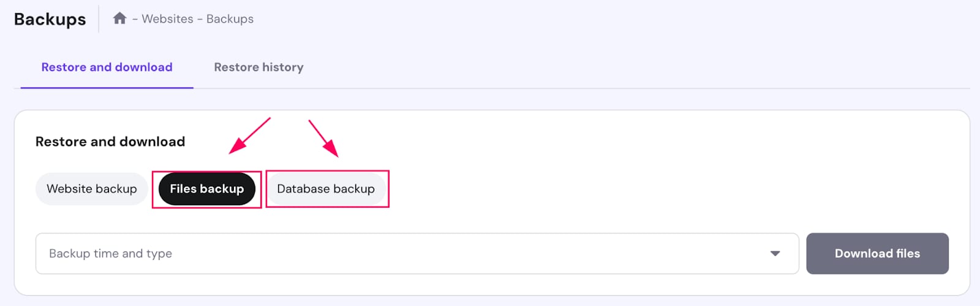Click the dash between Websites and Backups

(x=200, y=19)
